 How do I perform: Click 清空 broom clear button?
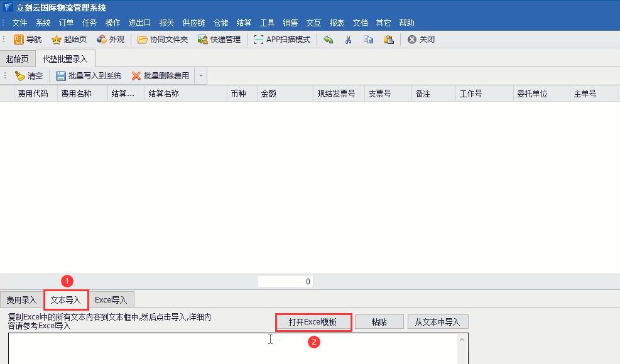28,76
